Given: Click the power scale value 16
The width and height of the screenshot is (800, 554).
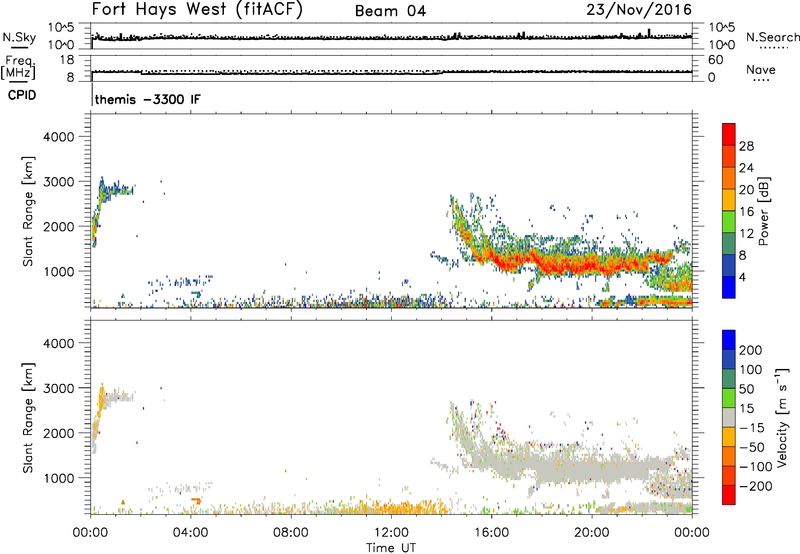Looking at the screenshot, I should coord(746,212).
